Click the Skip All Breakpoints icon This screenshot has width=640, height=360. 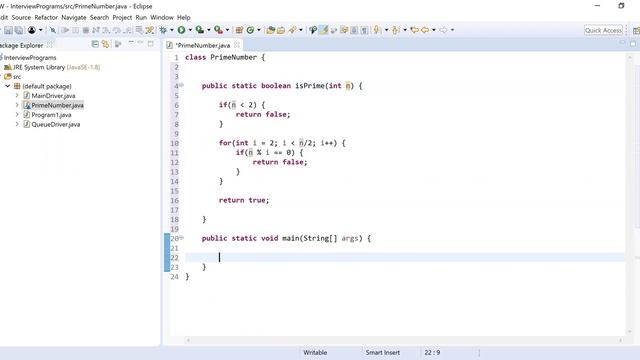tap(53, 30)
